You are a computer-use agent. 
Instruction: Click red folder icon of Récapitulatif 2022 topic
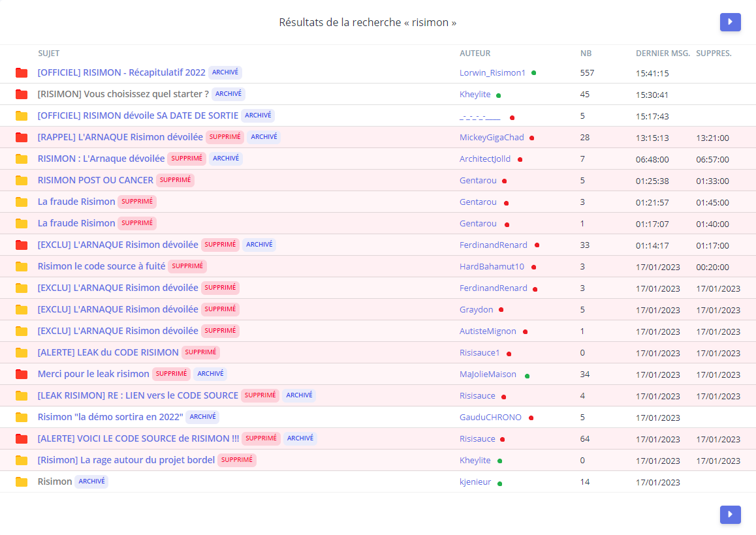22,73
